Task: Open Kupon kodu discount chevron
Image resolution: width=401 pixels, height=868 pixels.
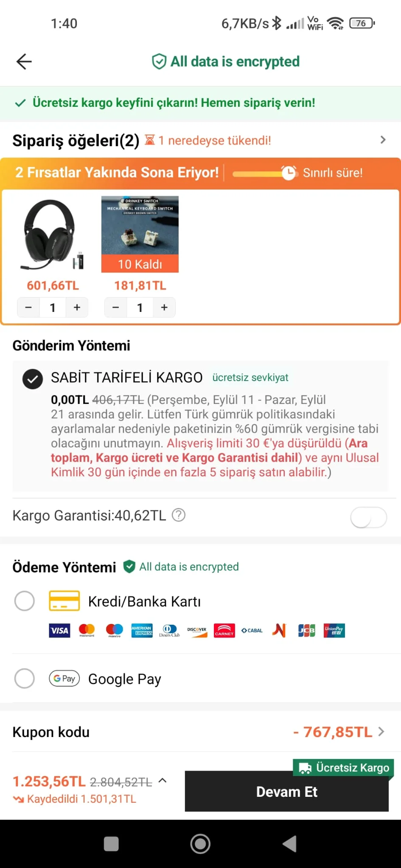Action: [x=381, y=732]
